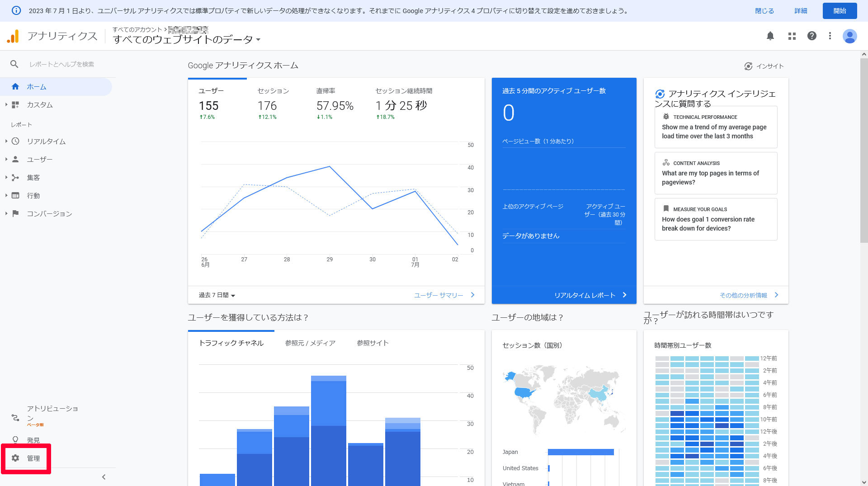
Task: Open 発見 in the sidebar
Action: [x=33, y=440]
